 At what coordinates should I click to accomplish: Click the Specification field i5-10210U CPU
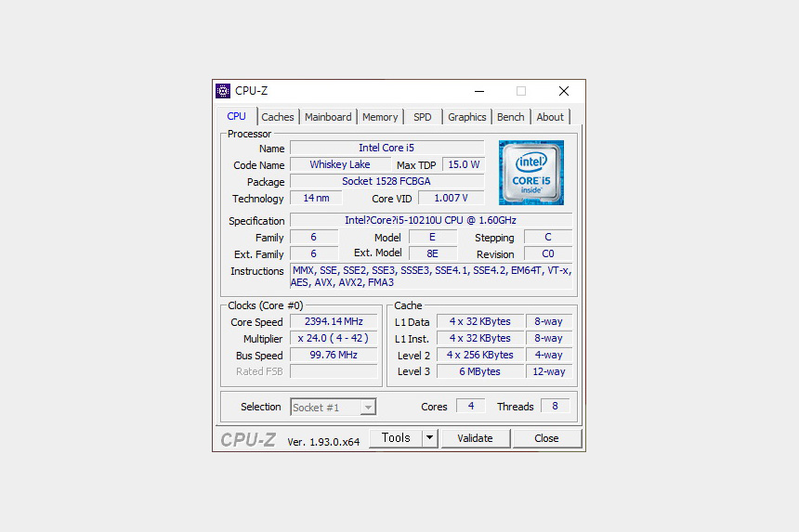[x=430, y=220]
